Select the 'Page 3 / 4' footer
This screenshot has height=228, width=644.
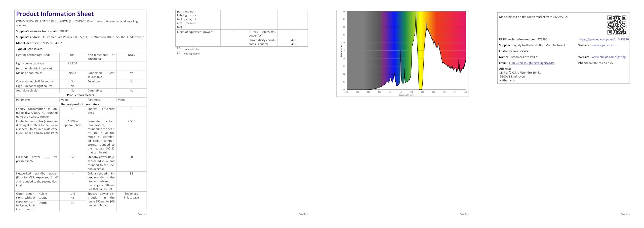point(464,214)
